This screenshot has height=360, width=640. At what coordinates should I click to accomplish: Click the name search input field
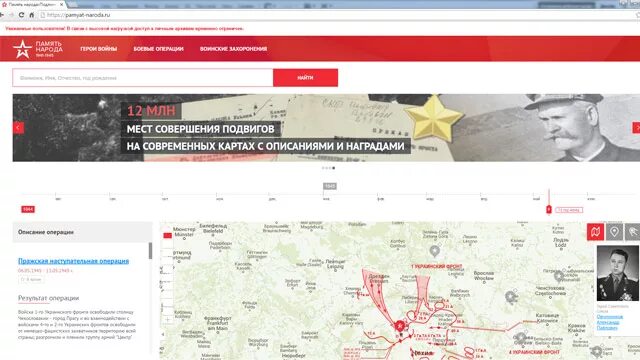[x=142, y=78]
